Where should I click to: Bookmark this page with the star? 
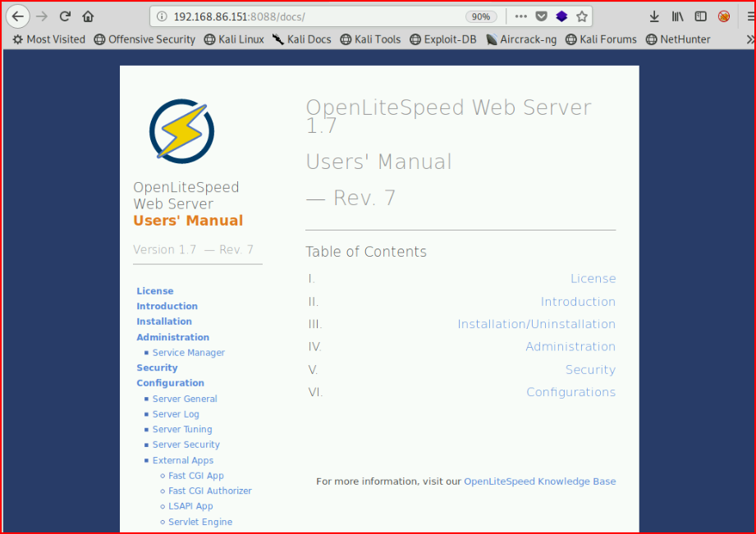coord(582,16)
